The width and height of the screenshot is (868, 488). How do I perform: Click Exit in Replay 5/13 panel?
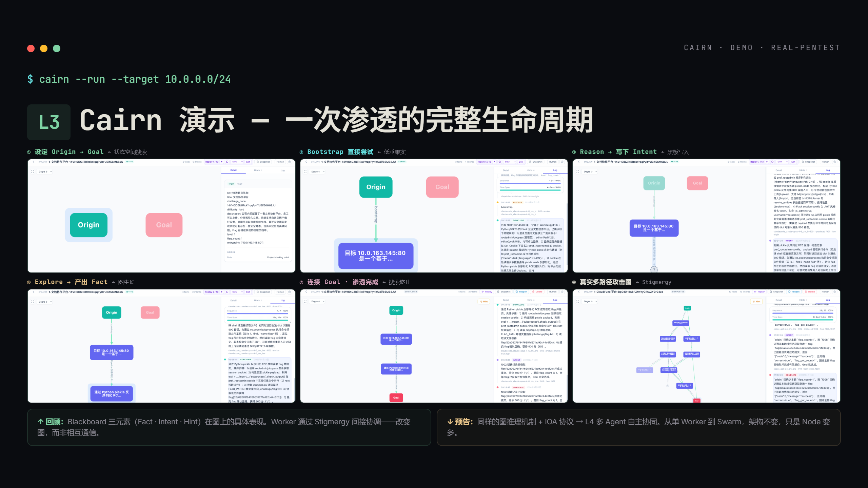(521, 162)
